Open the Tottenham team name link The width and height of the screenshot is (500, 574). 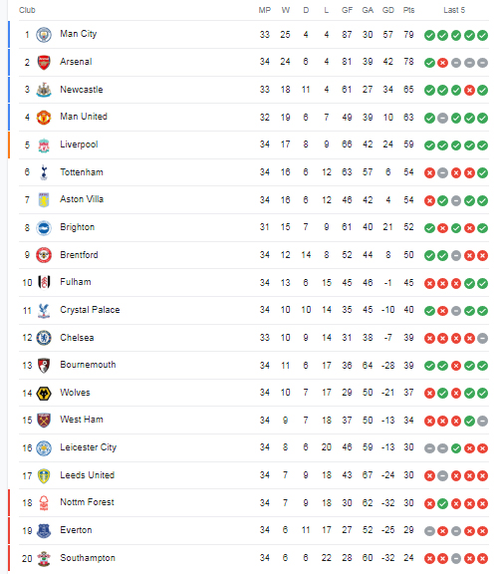[82, 172]
